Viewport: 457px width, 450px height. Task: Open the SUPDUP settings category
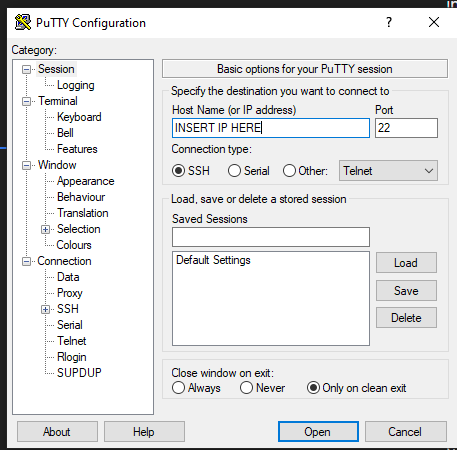(x=79, y=373)
